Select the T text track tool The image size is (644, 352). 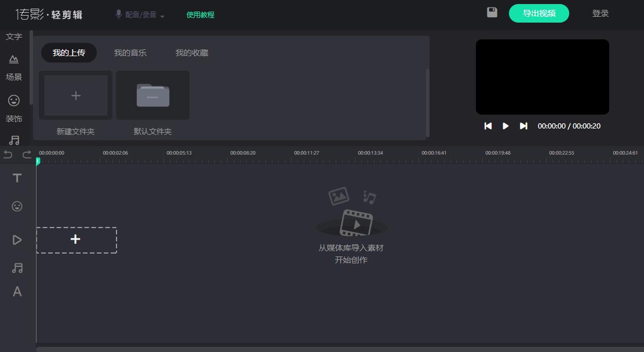pos(17,178)
